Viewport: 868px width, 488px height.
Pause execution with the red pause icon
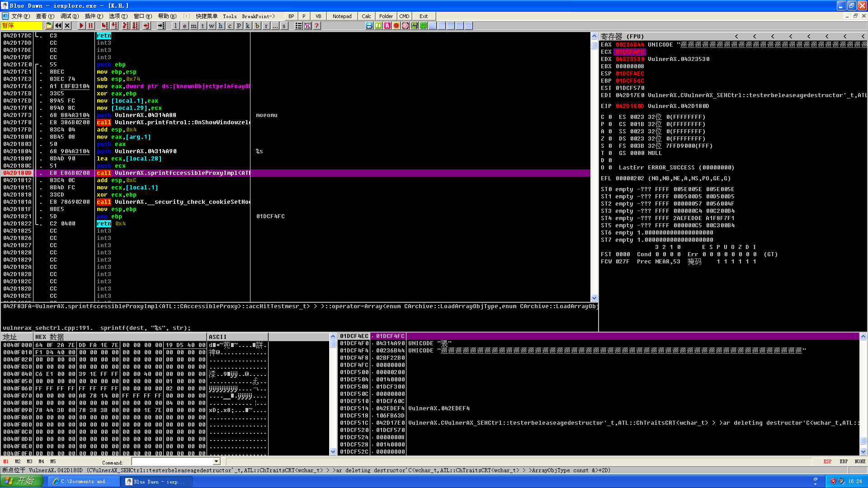(91, 26)
